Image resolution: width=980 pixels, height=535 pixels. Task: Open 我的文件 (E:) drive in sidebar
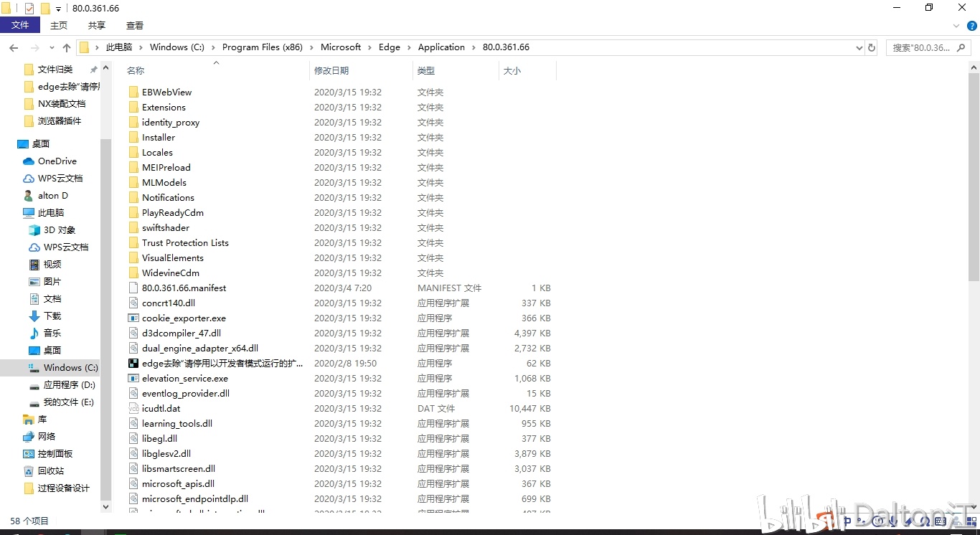pos(68,402)
